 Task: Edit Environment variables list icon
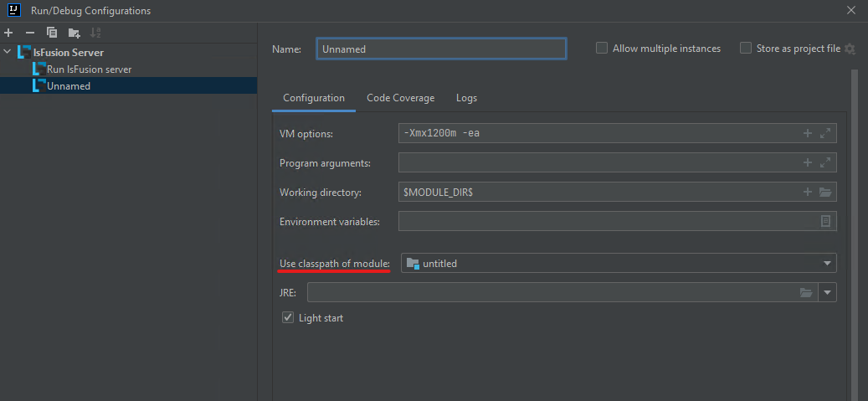coord(825,221)
